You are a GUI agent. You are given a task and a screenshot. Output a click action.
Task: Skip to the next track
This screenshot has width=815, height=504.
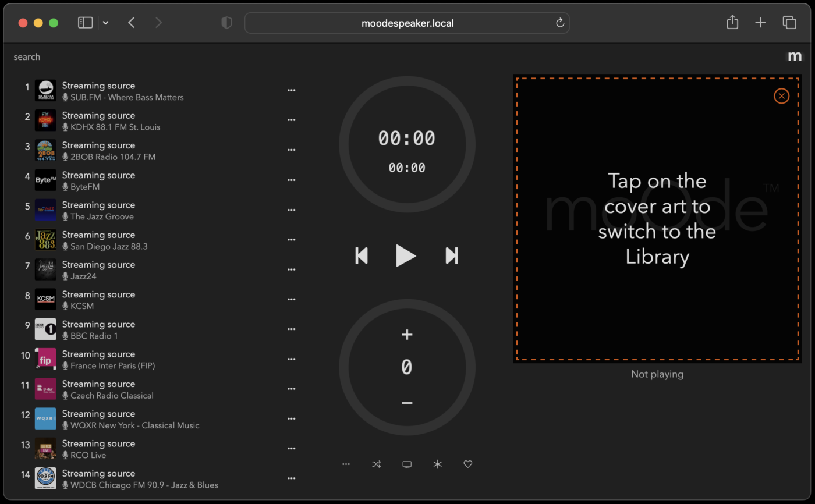coord(451,255)
